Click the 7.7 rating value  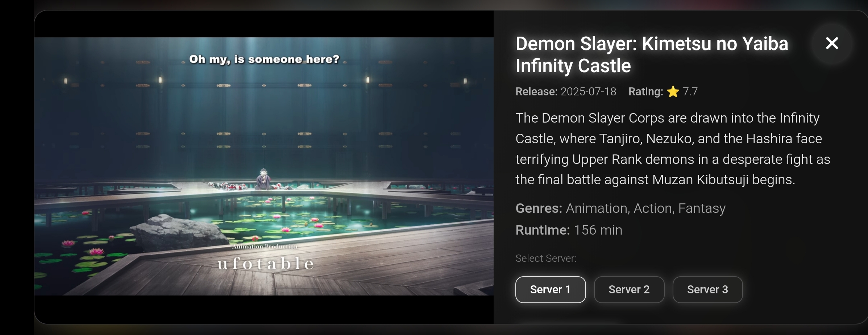pyautogui.click(x=690, y=92)
